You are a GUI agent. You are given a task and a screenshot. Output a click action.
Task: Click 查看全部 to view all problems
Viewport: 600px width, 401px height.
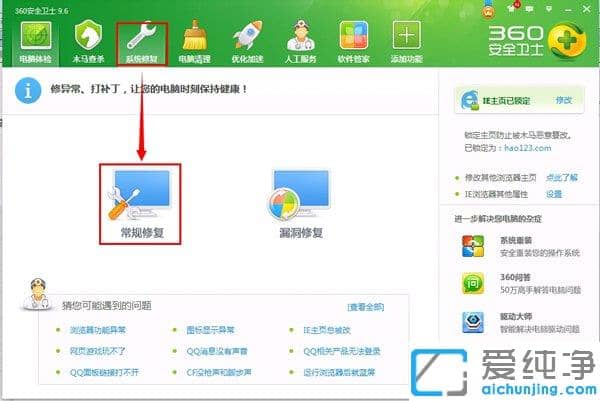click(366, 307)
